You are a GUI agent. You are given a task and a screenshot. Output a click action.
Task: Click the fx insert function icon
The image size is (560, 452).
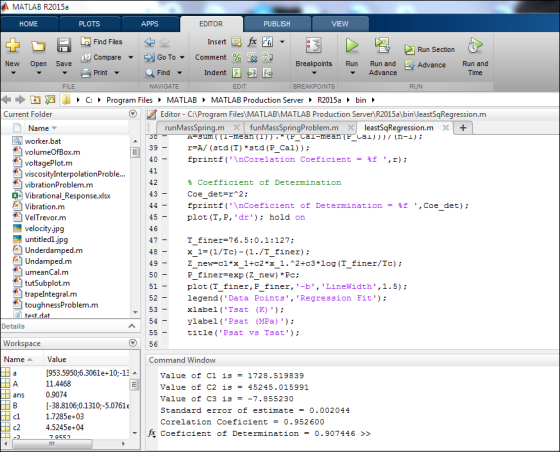[x=252, y=42]
